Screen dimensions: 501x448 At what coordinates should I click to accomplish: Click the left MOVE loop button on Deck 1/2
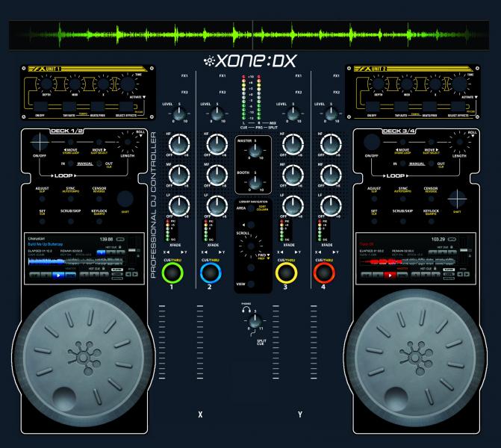point(71,142)
